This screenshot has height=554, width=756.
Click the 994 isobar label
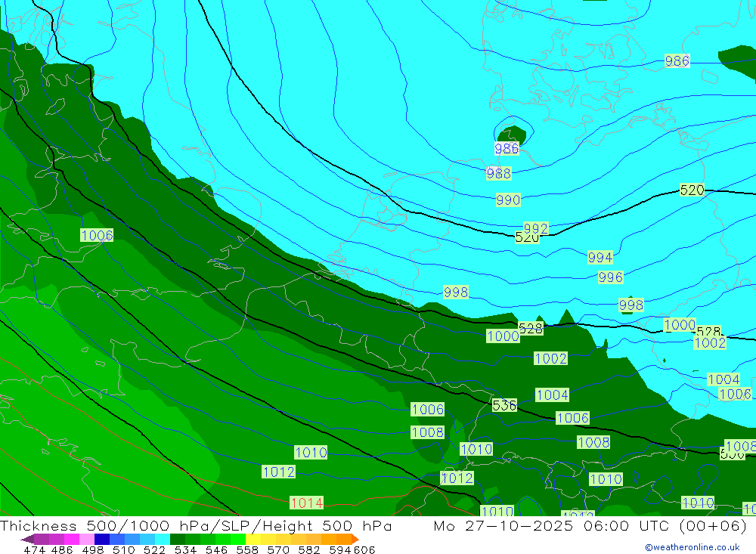coord(600,258)
